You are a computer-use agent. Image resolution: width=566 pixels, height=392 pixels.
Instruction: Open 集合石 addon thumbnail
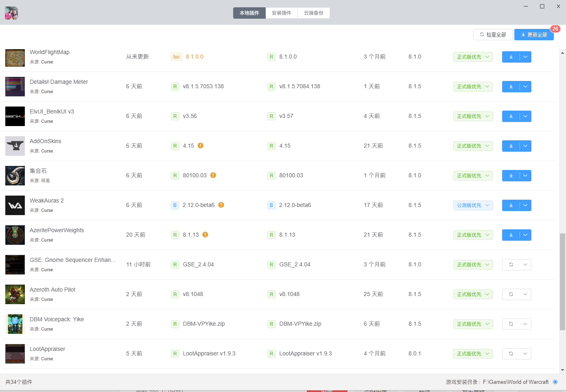[x=15, y=176]
